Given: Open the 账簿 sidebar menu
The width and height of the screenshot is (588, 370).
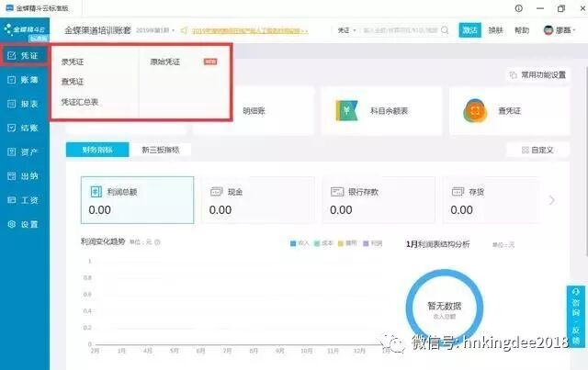Looking at the screenshot, I should [x=24, y=80].
